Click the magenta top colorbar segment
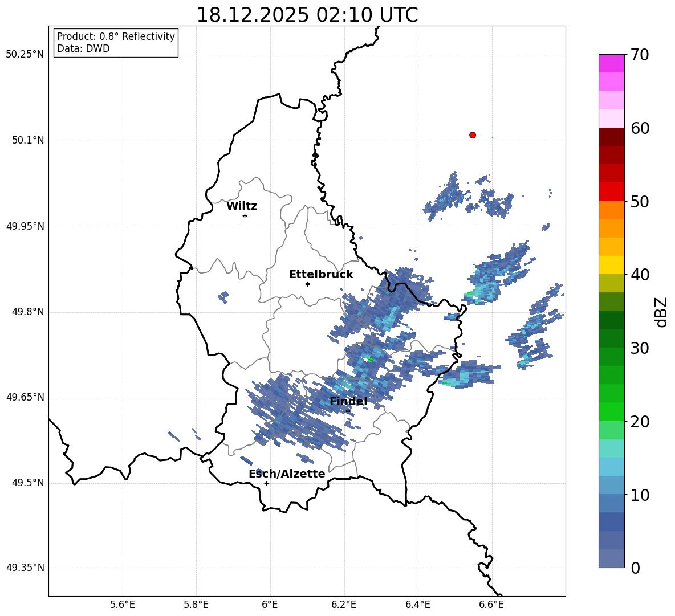675x616 pixels. (x=611, y=64)
